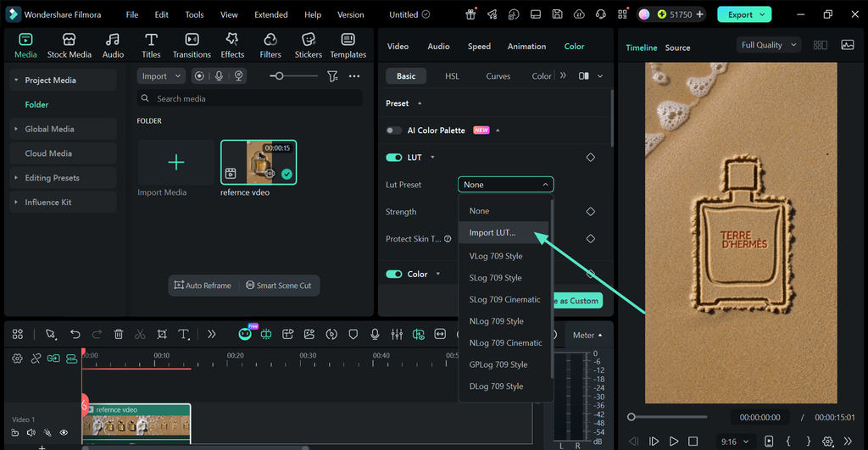Add keyframe diamond for Protect Skin Tones row

point(591,239)
